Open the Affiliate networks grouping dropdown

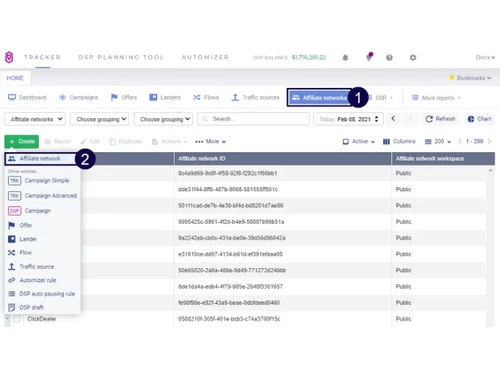(35, 119)
